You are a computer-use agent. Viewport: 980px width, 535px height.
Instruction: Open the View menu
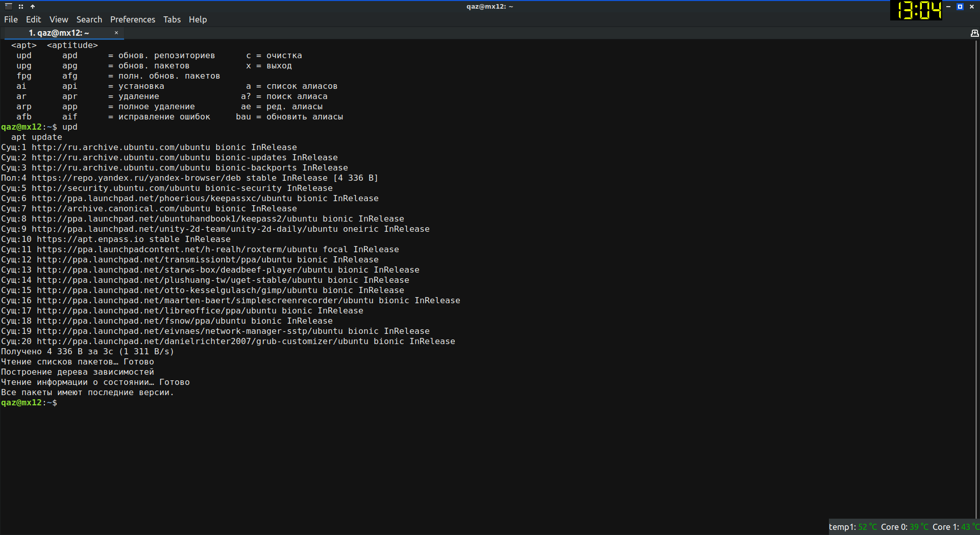[59, 19]
